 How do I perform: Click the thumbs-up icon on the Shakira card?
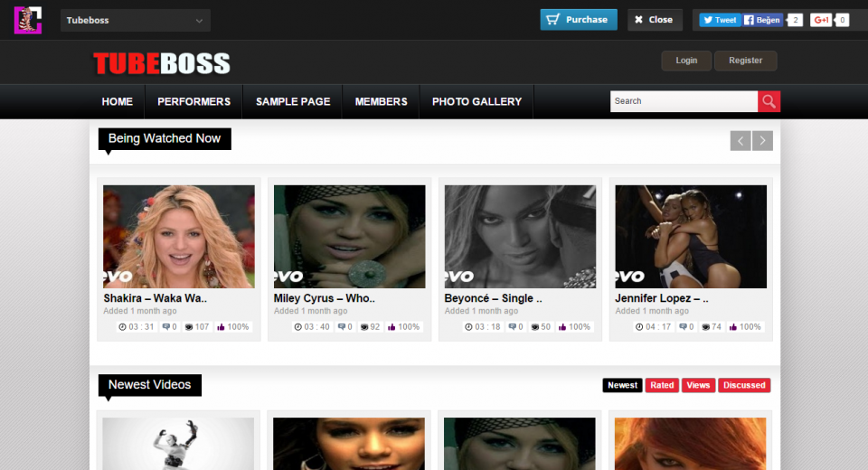(221, 327)
